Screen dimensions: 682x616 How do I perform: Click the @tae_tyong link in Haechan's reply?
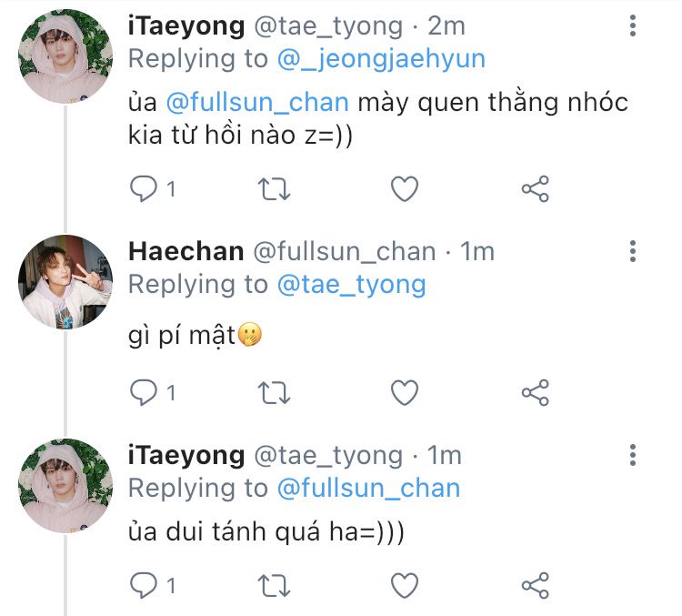[x=351, y=284]
